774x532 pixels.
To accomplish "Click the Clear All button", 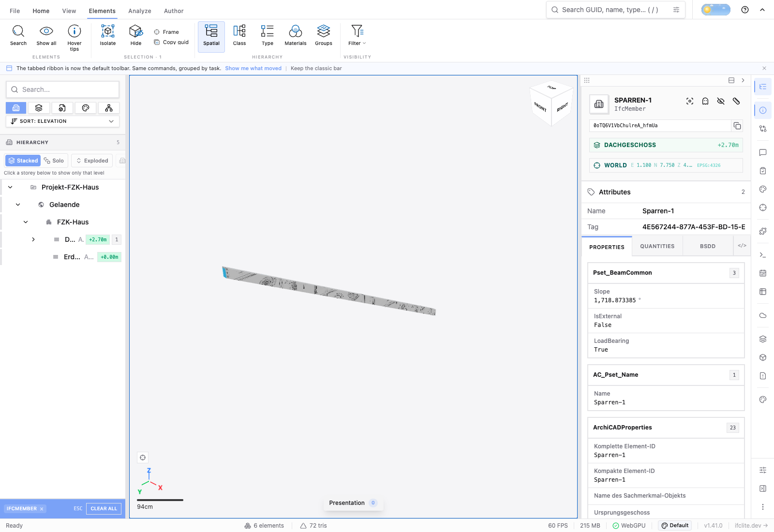I will tap(104, 509).
